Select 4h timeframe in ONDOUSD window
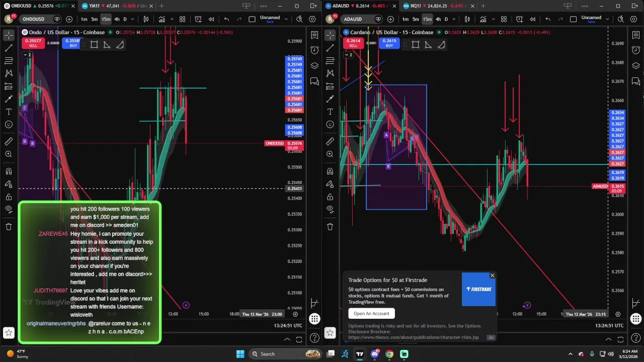This screenshot has height=362, width=644. 117,19
